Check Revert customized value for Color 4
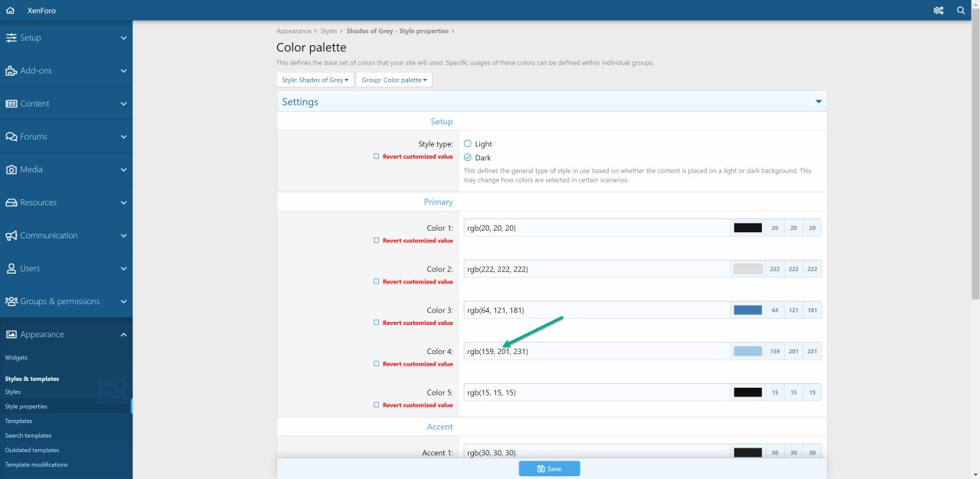980x479 pixels. click(x=376, y=364)
